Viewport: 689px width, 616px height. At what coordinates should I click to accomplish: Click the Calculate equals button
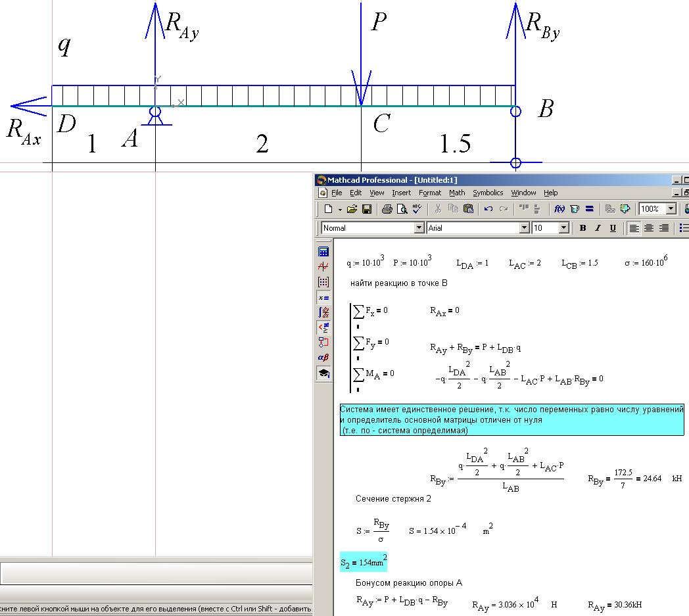(x=589, y=209)
